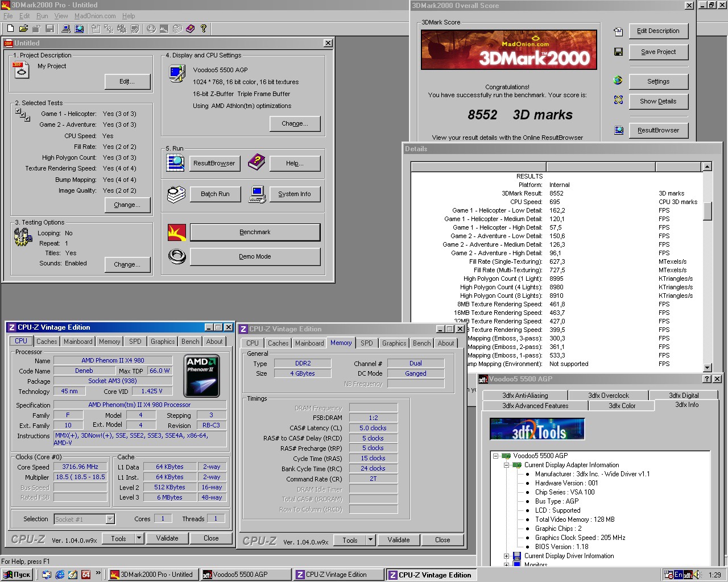Collapse Current Display Adapter Information node
Image resolution: width=728 pixels, height=582 pixels.
[x=506, y=465]
